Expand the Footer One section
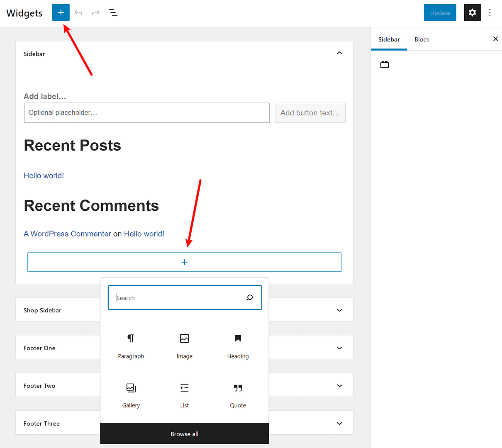 (339, 347)
